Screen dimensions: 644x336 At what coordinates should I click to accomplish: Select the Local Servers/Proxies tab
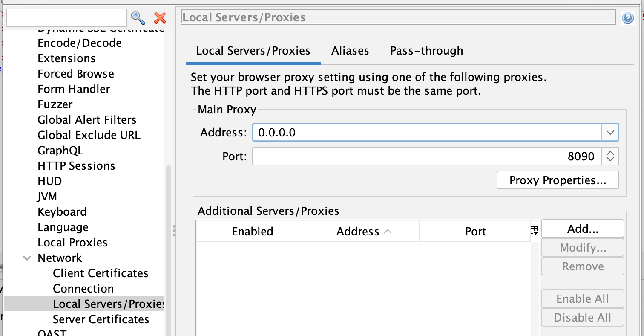point(253,51)
